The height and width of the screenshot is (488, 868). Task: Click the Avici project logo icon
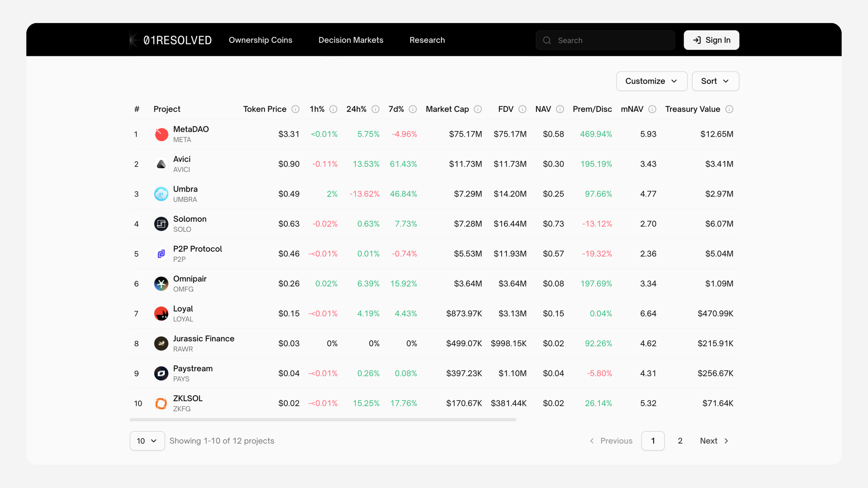tap(161, 164)
